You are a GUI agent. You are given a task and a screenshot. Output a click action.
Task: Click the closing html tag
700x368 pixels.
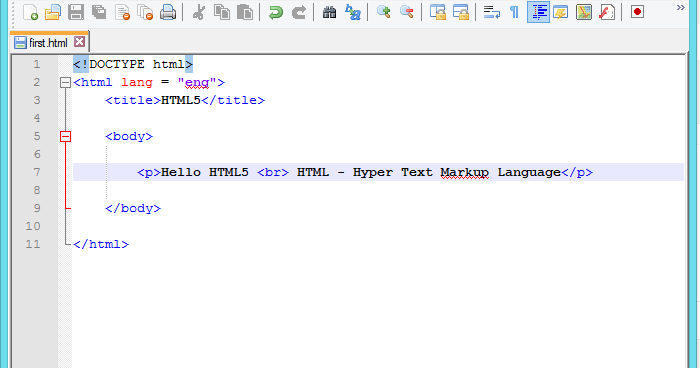pos(101,244)
